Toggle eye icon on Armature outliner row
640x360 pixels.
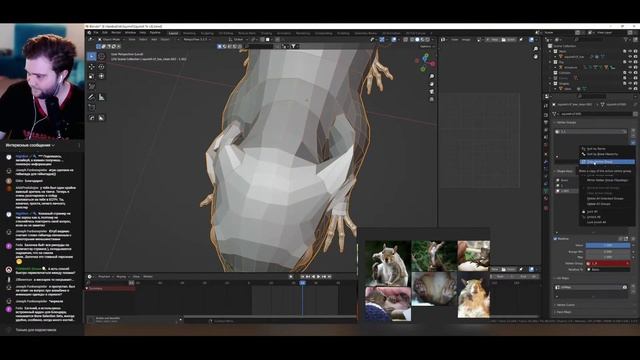tap(630, 67)
